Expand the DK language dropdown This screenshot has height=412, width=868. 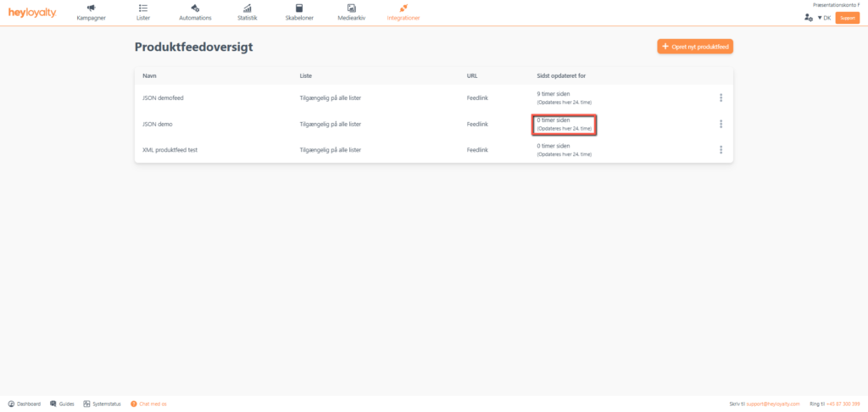pyautogui.click(x=823, y=18)
